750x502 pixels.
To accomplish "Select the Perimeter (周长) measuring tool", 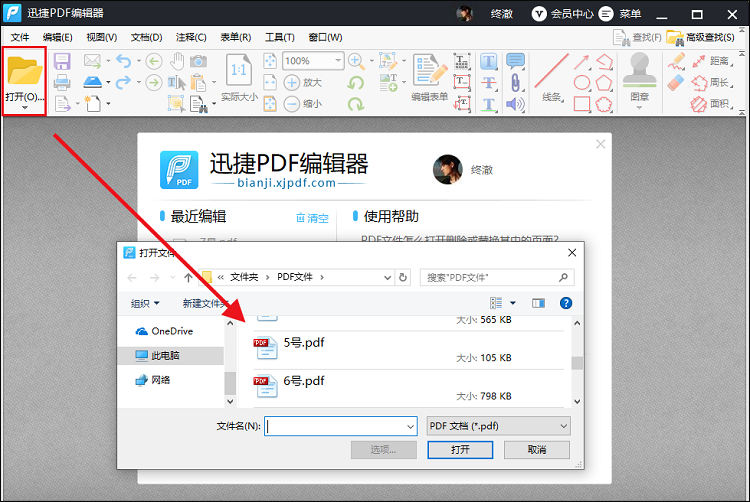I will coord(712,83).
